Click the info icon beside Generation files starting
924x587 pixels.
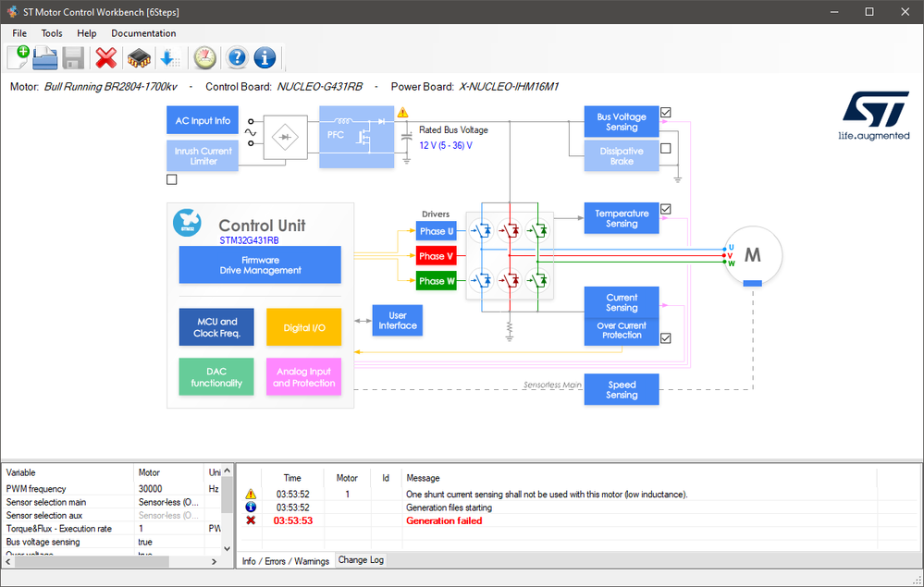coord(251,507)
